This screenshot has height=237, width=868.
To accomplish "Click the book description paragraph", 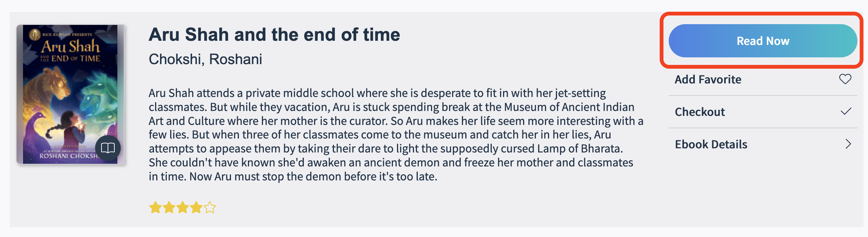I will click(x=396, y=135).
